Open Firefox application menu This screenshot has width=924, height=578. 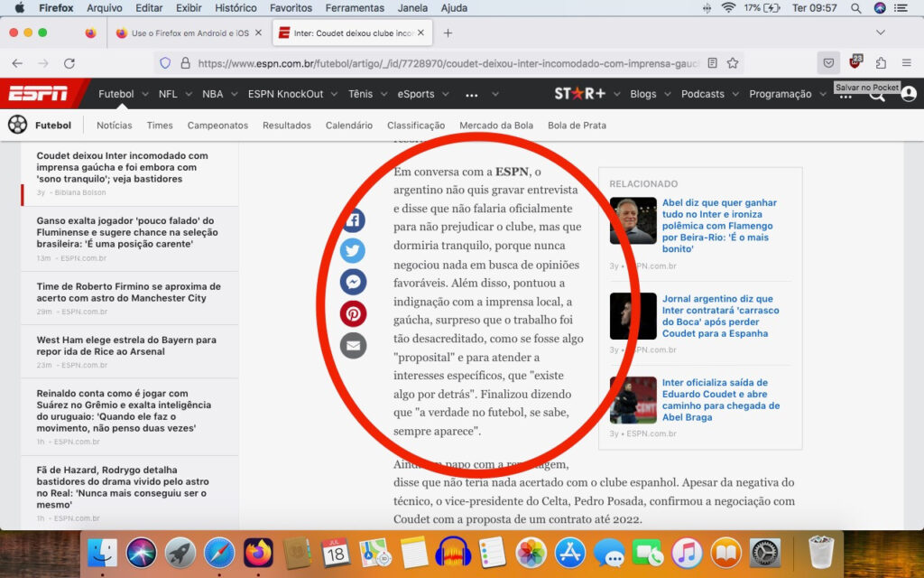[x=907, y=63]
